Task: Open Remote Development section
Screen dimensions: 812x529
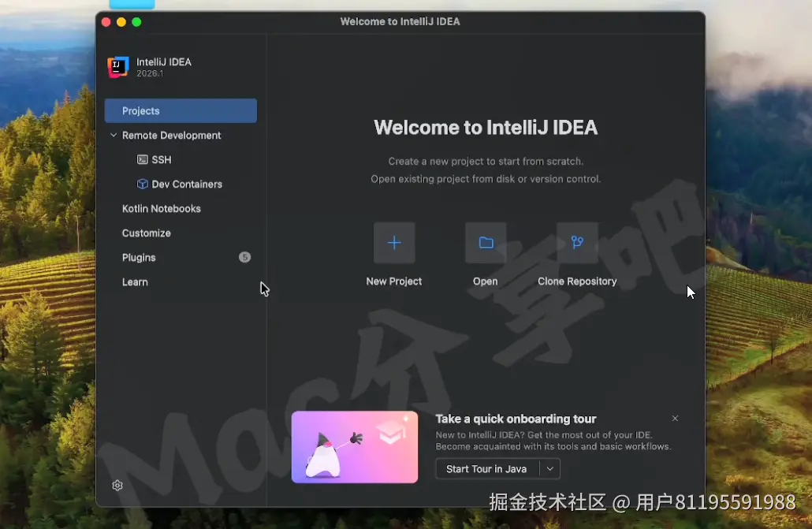Action: pos(171,136)
